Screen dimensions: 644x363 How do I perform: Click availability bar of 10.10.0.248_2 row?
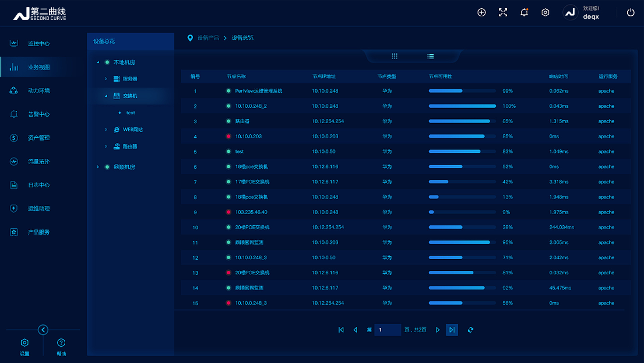tap(462, 106)
